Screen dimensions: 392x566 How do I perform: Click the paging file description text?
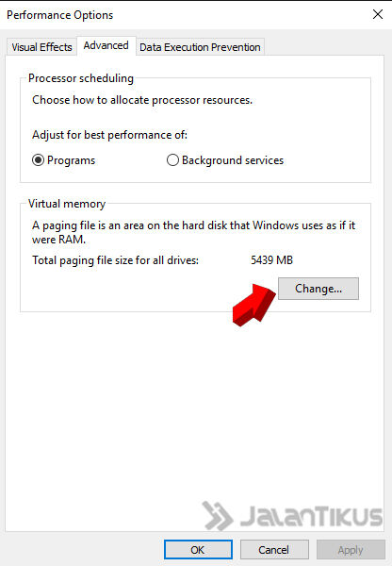(x=194, y=232)
